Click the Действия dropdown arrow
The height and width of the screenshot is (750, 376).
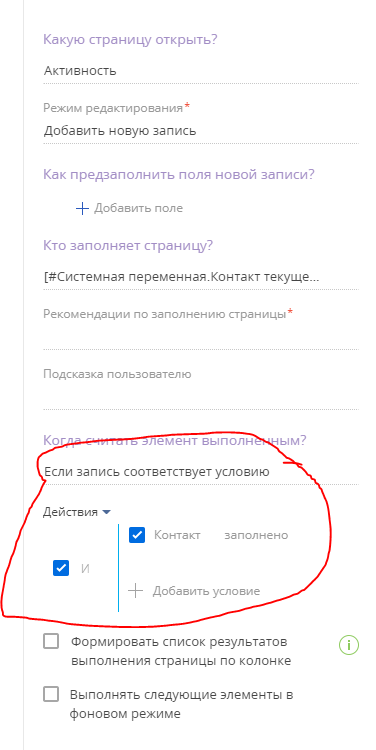pyautogui.click(x=106, y=512)
